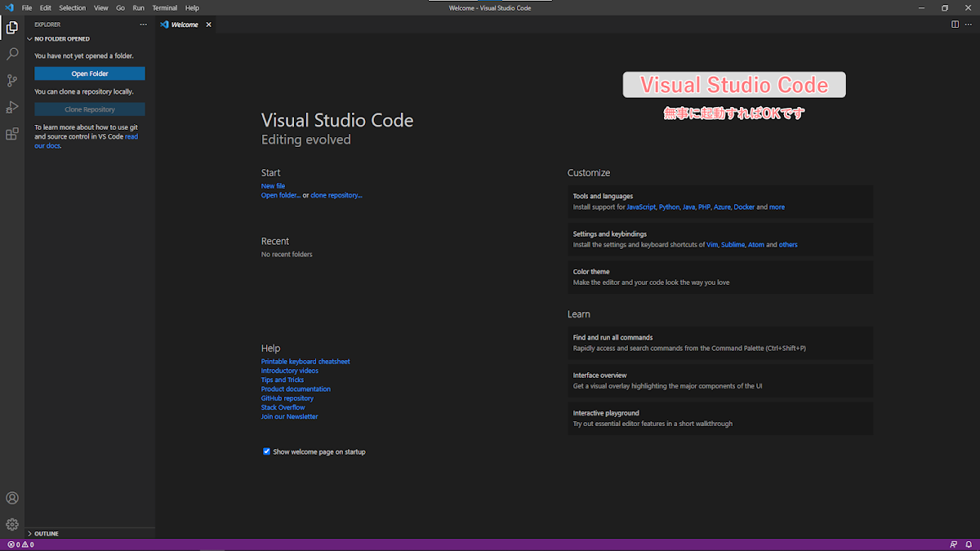This screenshot has width=980, height=551.
Task: Click the No recent folders text
Action: click(x=287, y=255)
